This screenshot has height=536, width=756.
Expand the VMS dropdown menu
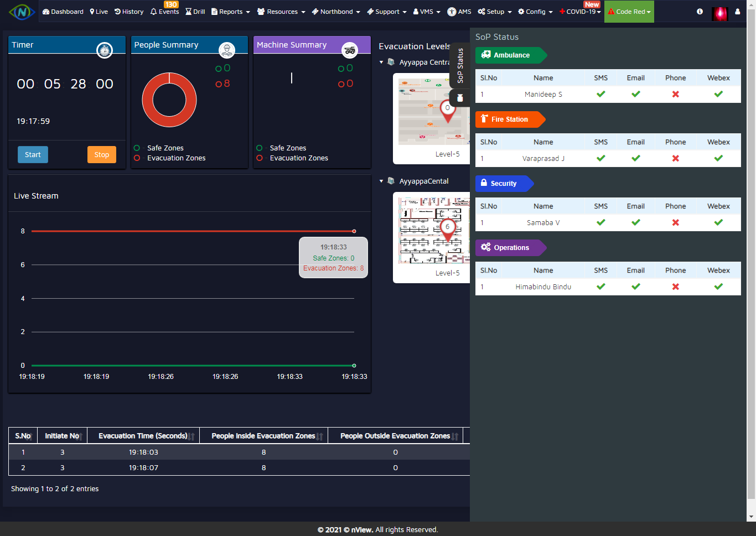pyautogui.click(x=427, y=12)
